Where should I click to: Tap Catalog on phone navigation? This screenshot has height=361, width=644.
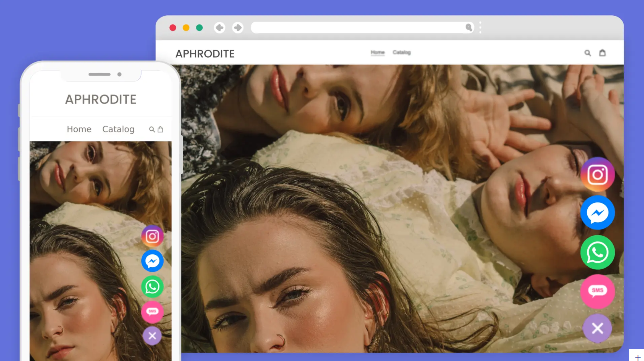(x=118, y=129)
